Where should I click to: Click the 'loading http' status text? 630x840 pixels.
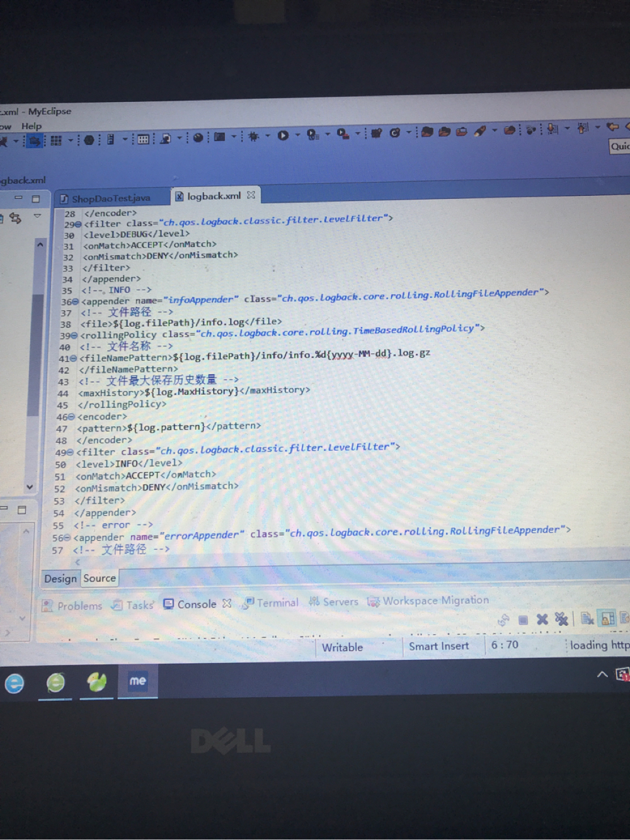[x=600, y=645]
